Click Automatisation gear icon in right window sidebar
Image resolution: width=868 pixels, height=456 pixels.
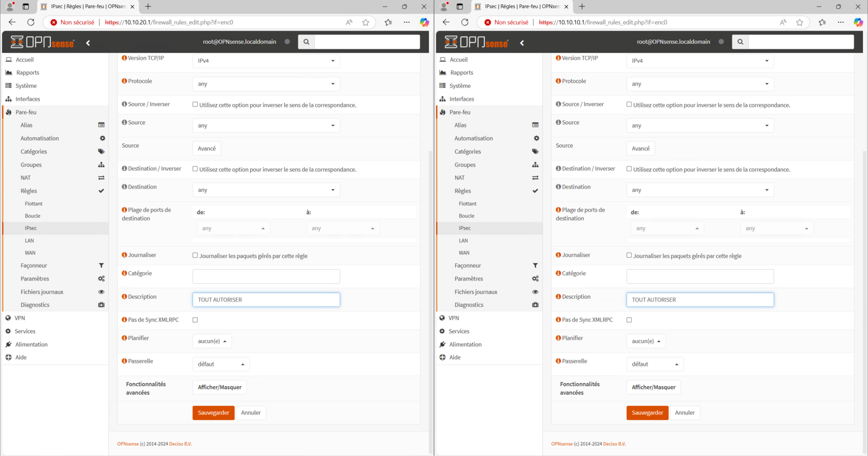[536, 138]
